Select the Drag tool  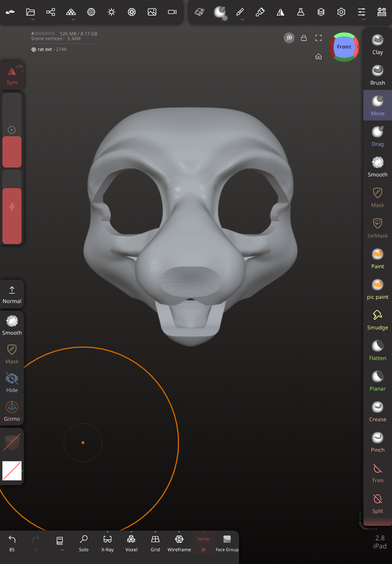pos(377,136)
